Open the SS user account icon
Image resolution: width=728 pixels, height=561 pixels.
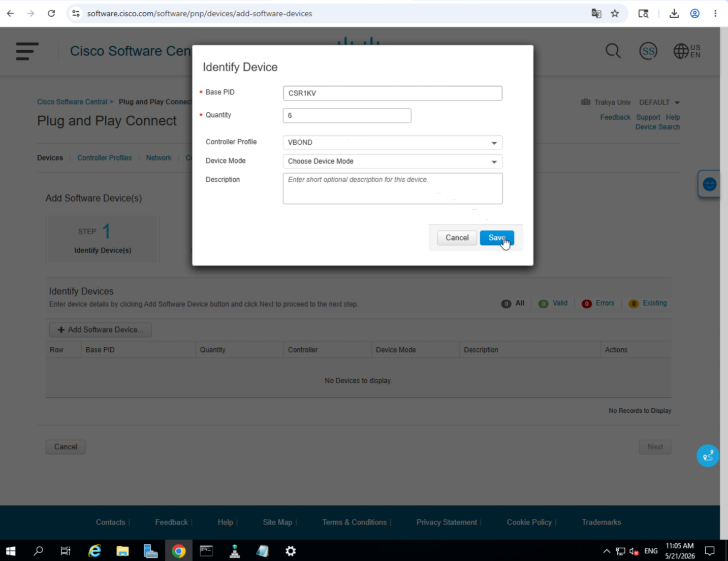(648, 51)
